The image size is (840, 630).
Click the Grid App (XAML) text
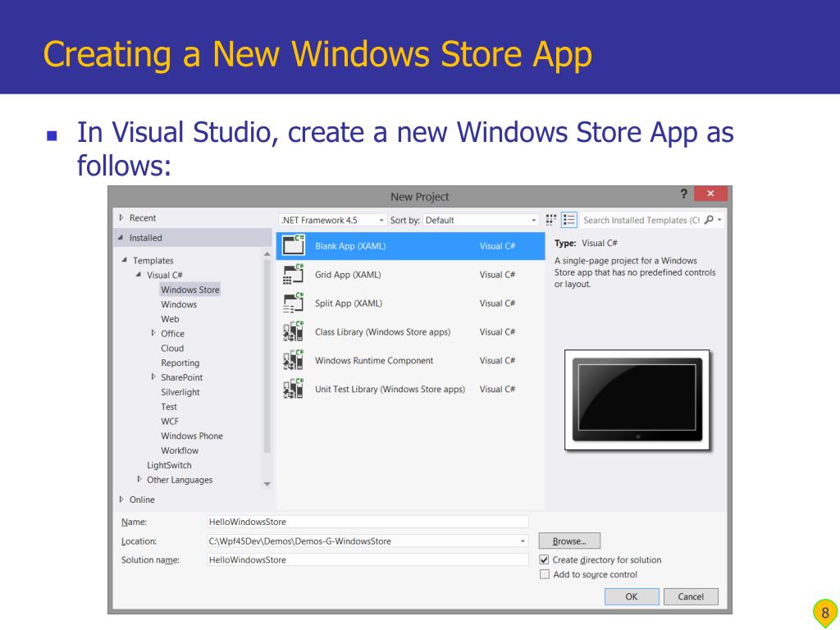[348, 274]
